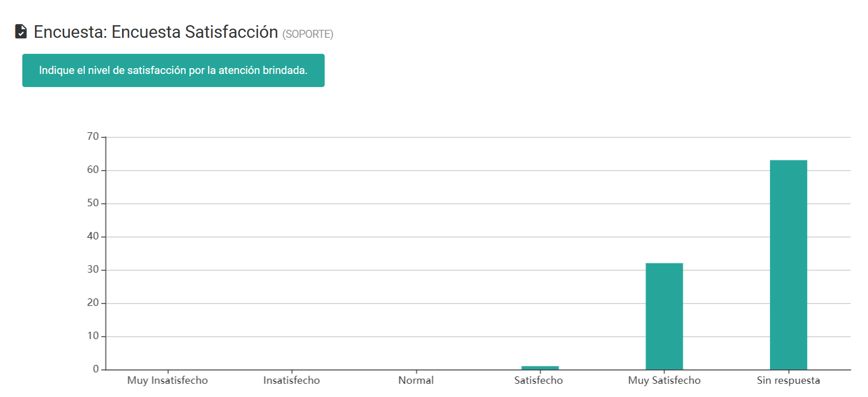
Task: Select the 'Normal' category label
Action: 415,380
